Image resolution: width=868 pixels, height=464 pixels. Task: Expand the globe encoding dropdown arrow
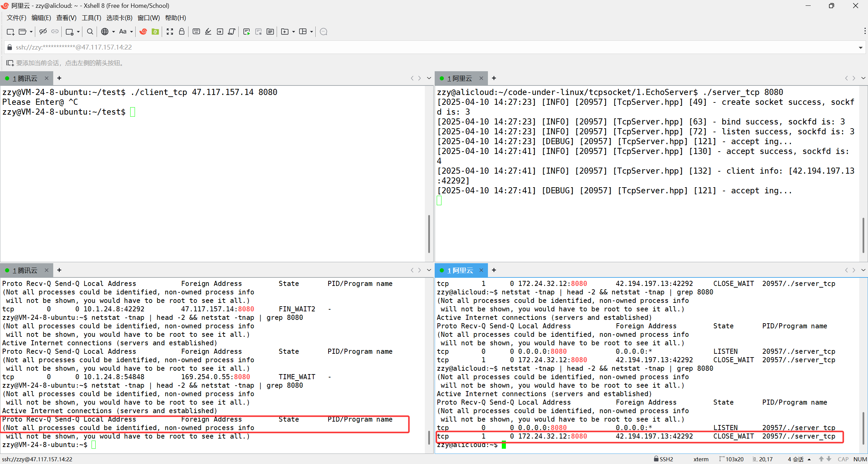[x=114, y=32]
